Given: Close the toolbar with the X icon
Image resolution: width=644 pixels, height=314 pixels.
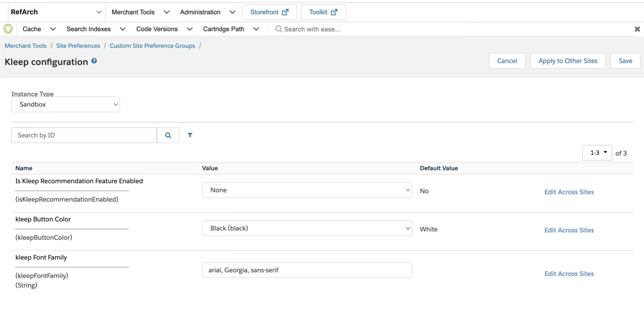Looking at the screenshot, I should pos(637,29).
